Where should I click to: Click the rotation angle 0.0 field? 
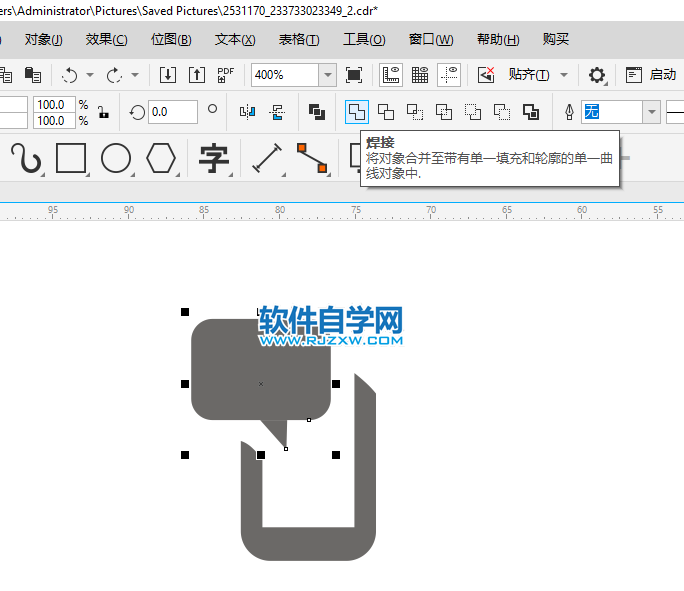click(x=173, y=112)
